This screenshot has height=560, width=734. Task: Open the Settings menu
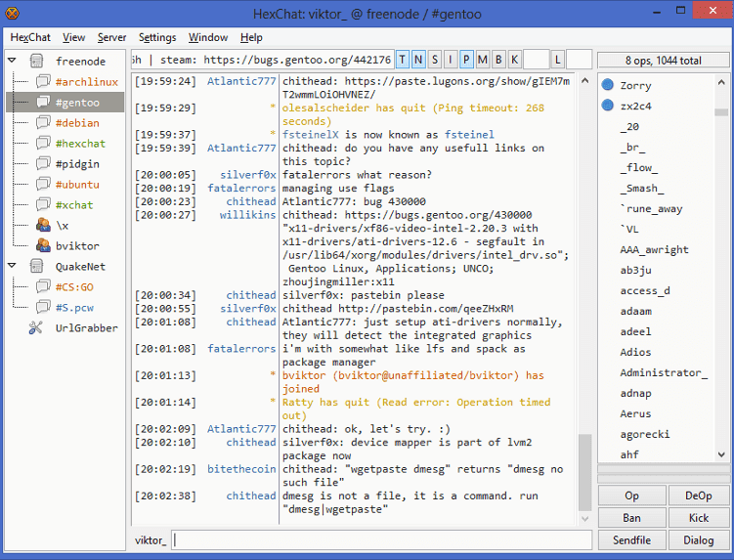click(x=157, y=37)
